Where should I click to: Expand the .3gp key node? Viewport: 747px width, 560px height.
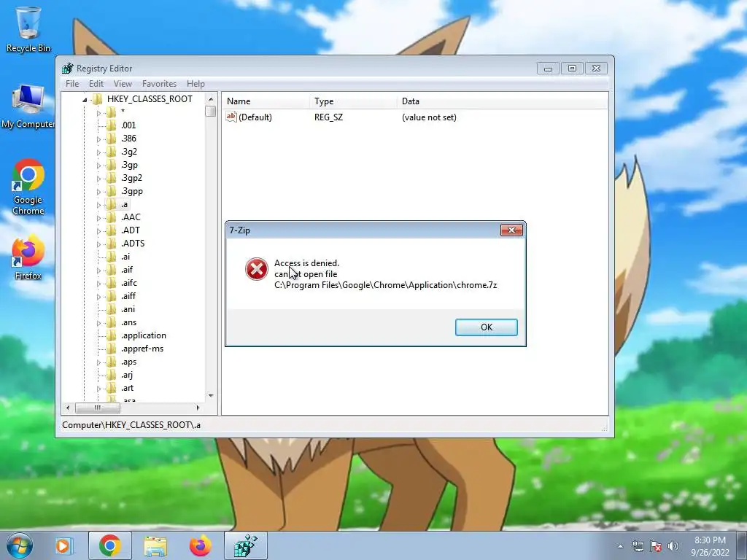click(x=98, y=166)
